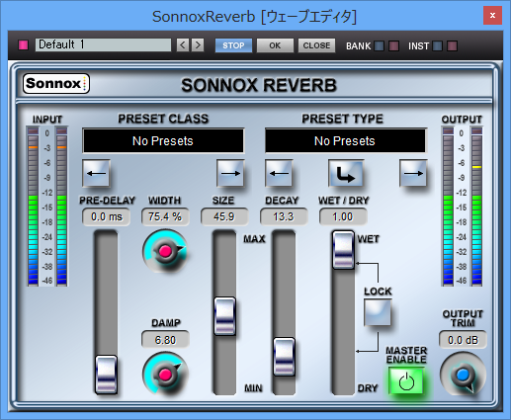This screenshot has width=511, height=420.
Task: Click the Pre-Delay slider handle
Action: tap(106, 375)
